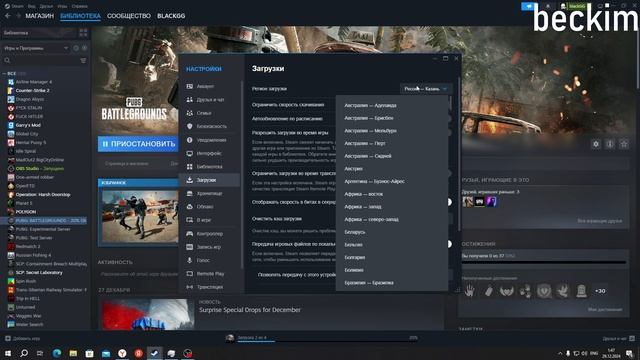Click the PUBG game settings gear icon

596,144
